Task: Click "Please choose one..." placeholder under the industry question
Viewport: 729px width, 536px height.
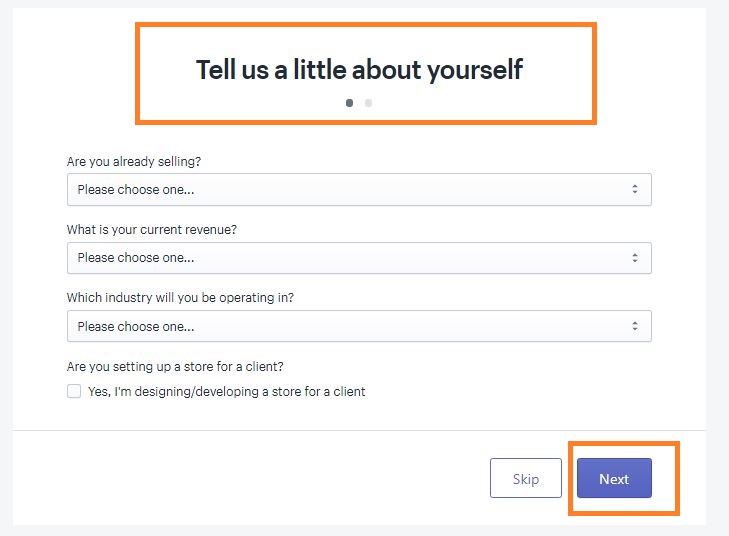Action: (136, 326)
